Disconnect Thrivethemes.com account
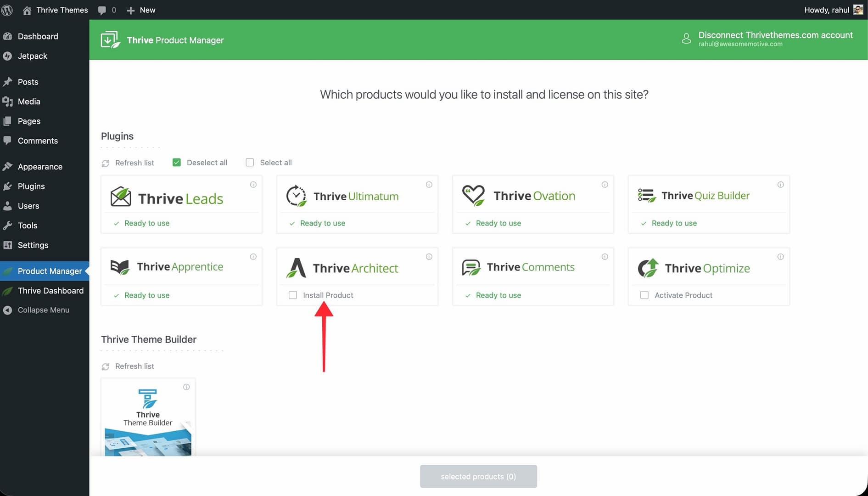This screenshot has height=496, width=868. click(x=775, y=35)
